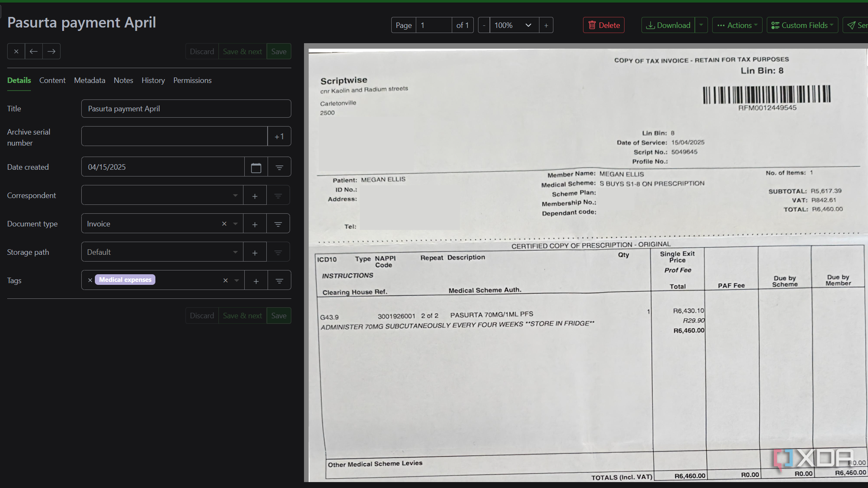This screenshot has width=868, height=488.
Task: Add a new storage path
Action: click(255, 252)
